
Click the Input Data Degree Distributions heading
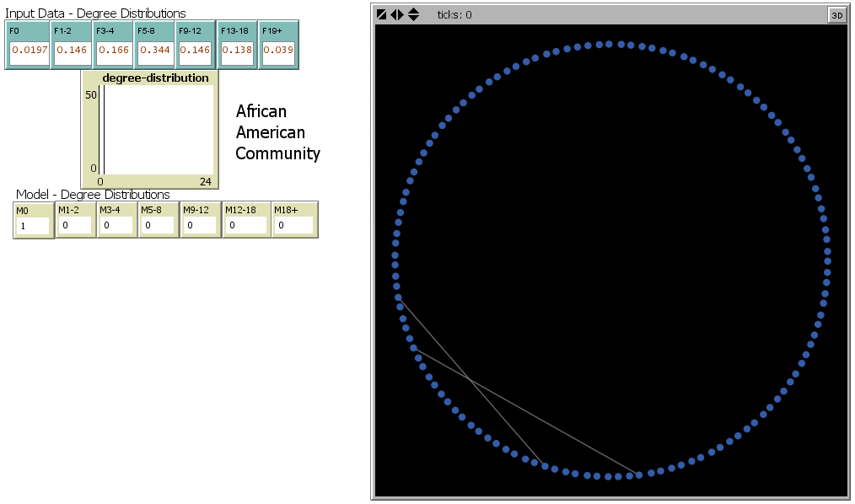click(96, 13)
